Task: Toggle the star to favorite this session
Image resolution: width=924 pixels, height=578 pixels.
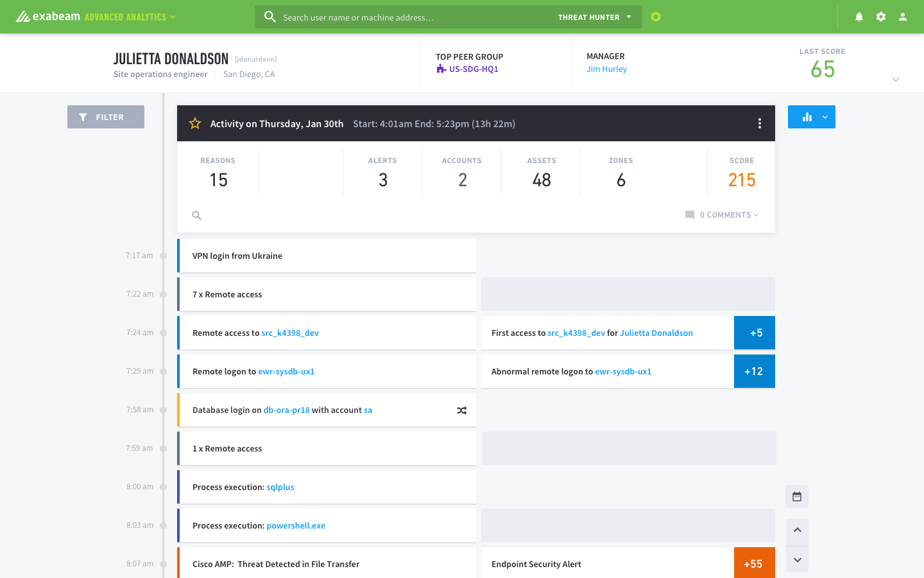Action: pos(195,123)
